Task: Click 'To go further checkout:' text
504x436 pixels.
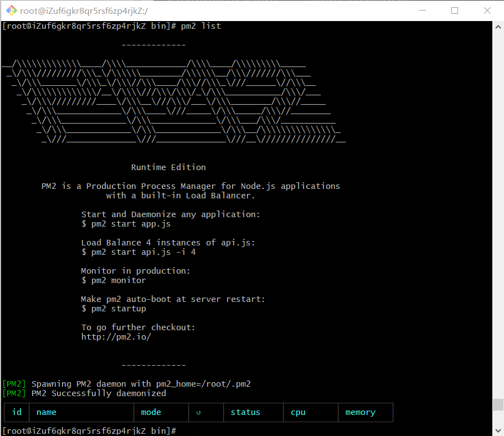Action: click(x=138, y=327)
